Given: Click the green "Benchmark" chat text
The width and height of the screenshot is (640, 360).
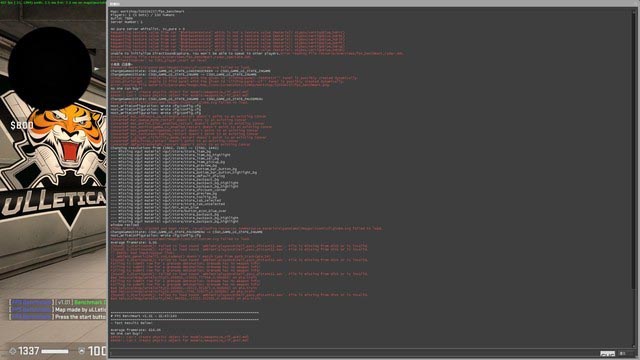Looking at the screenshot, I should [x=90, y=302].
